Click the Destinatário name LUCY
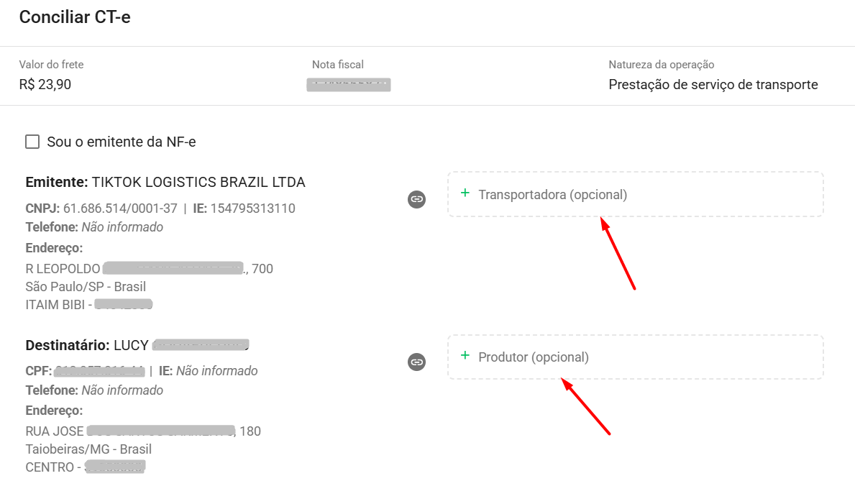The height and width of the screenshot is (504, 855). pyautogui.click(x=131, y=345)
